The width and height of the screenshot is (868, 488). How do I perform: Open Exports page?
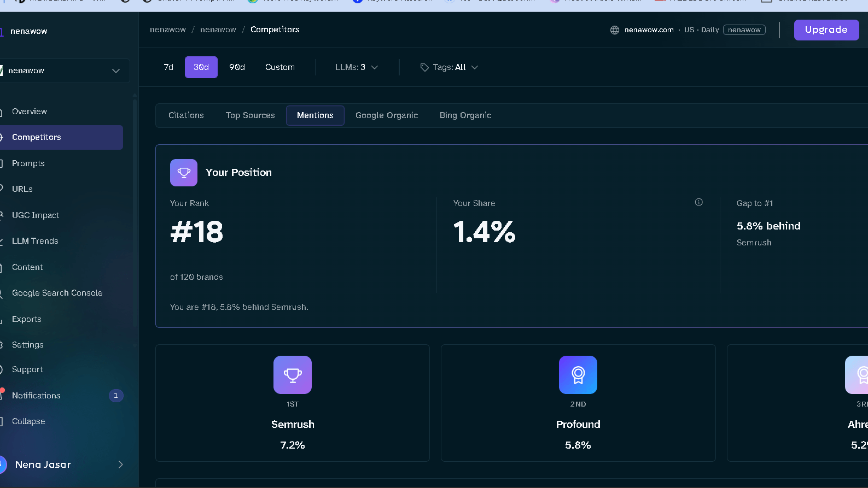27,319
